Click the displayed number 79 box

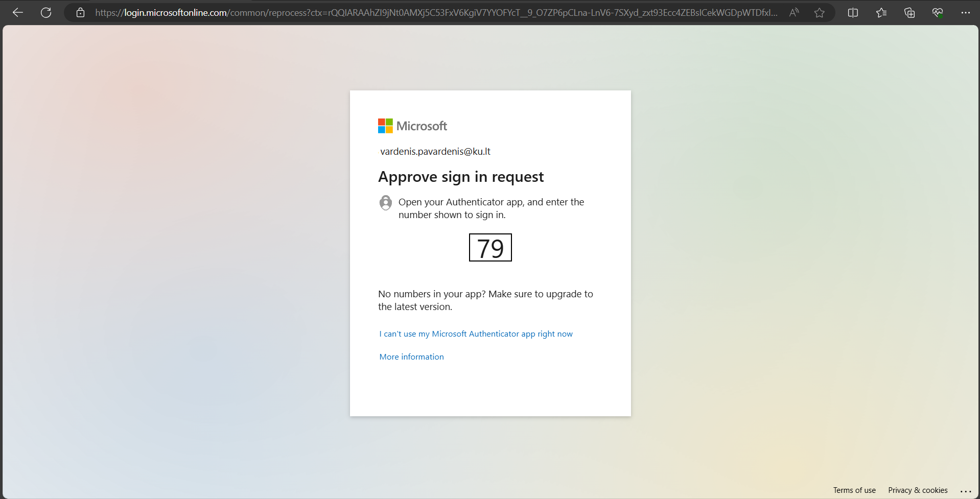click(490, 248)
